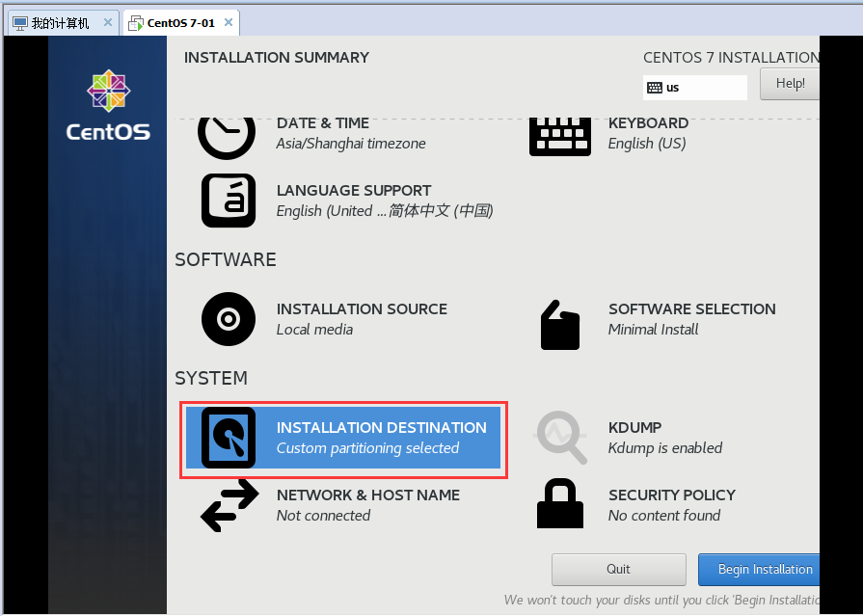
Task: Click the Help! button
Action: [790, 84]
